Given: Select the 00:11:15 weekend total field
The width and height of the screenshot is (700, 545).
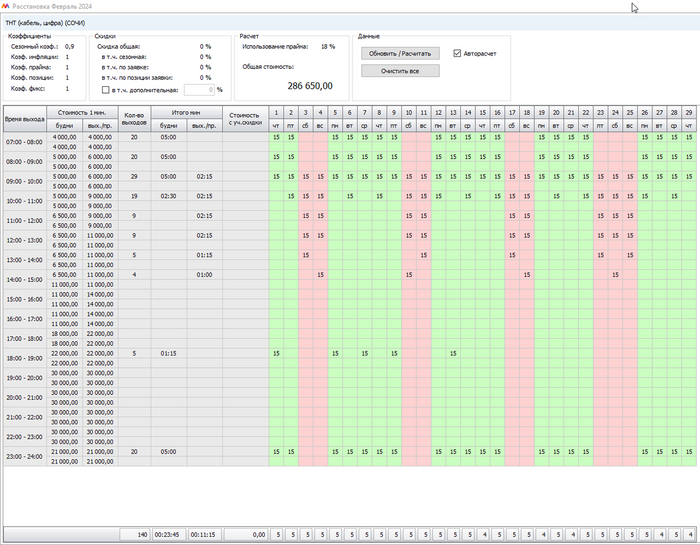Looking at the screenshot, I should click(204, 535).
